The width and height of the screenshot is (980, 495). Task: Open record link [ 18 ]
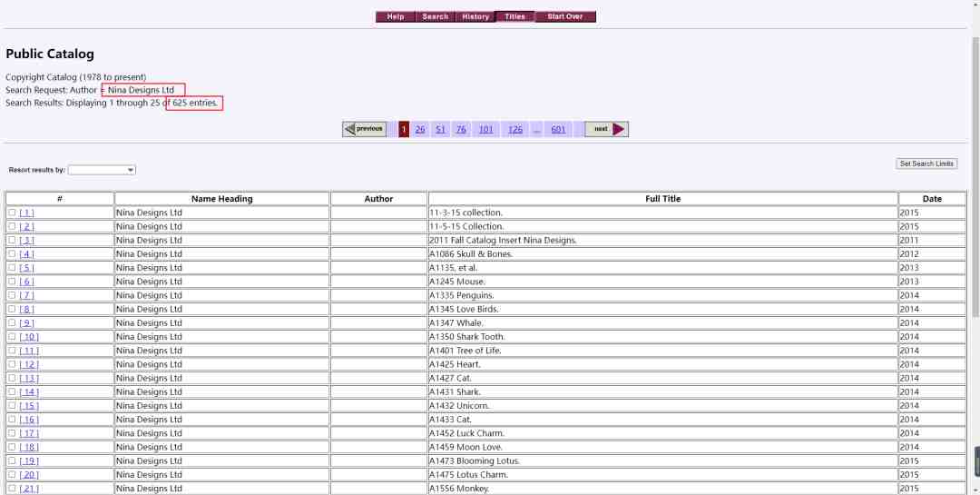(29, 447)
